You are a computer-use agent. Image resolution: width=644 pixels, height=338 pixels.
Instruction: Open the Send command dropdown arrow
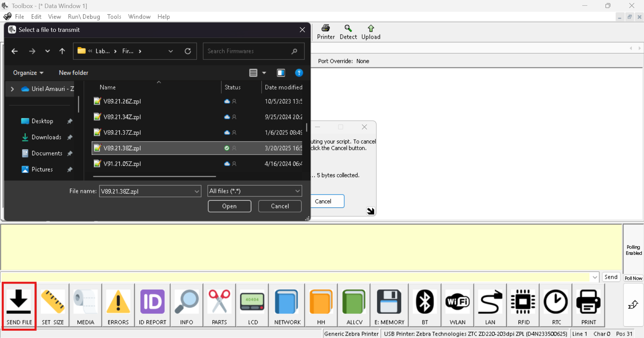(595, 277)
